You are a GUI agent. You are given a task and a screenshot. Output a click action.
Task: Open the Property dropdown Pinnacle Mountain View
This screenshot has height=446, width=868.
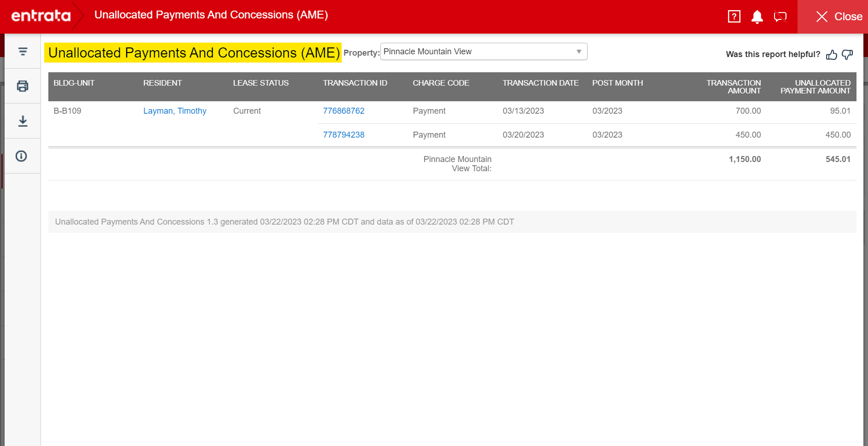coord(484,52)
